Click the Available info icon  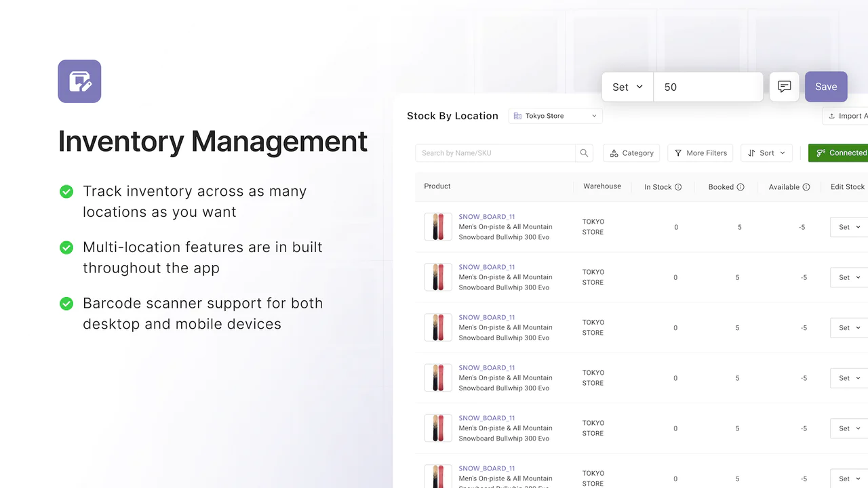click(x=806, y=187)
